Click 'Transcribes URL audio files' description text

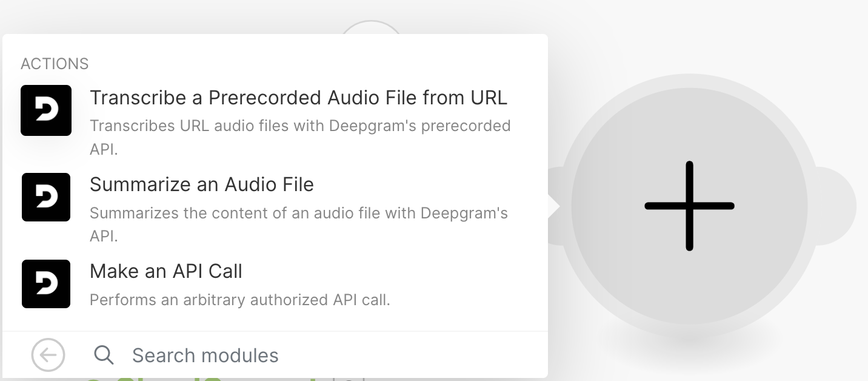300,137
